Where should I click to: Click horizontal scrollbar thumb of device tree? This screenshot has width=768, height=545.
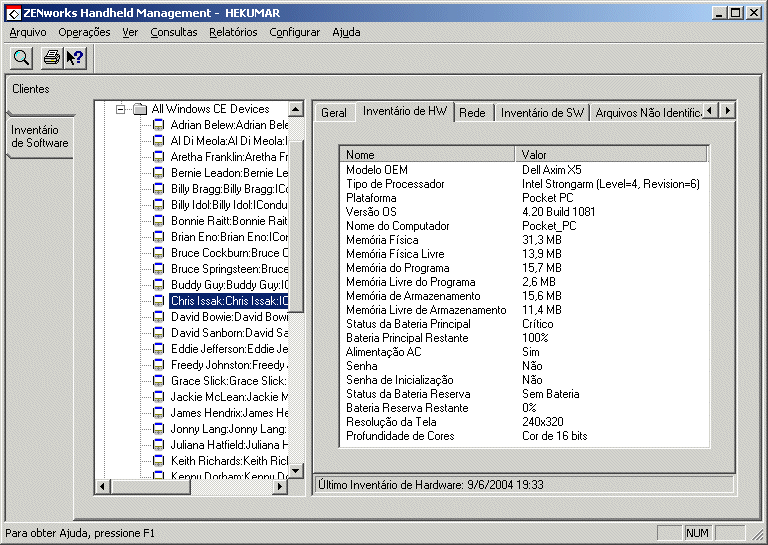pos(150,487)
